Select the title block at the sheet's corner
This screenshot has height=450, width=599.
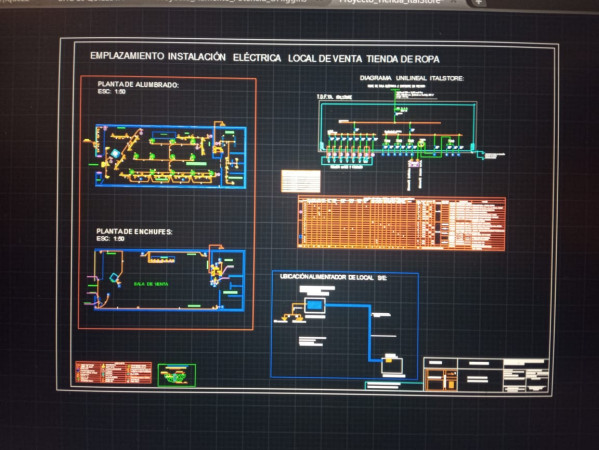point(486,375)
